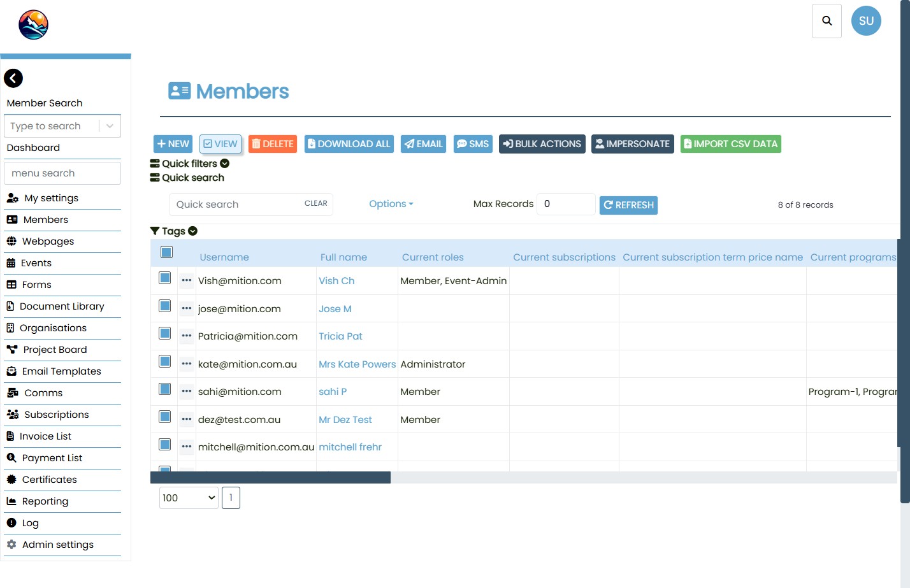
Task: Open Certificates from the sidebar
Action: tap(49, 480)
